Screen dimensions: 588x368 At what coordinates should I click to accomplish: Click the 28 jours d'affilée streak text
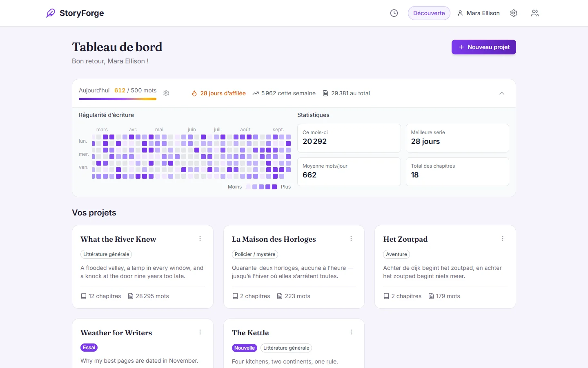(223, 93)
